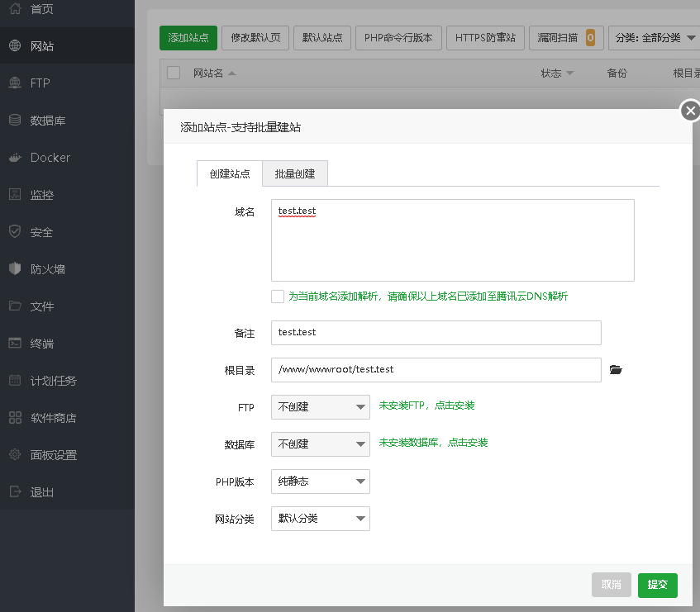This screenshot has height=612, width=700.
Task: Open 计划任务 in the sidebar menu
Action: [67, 380]
